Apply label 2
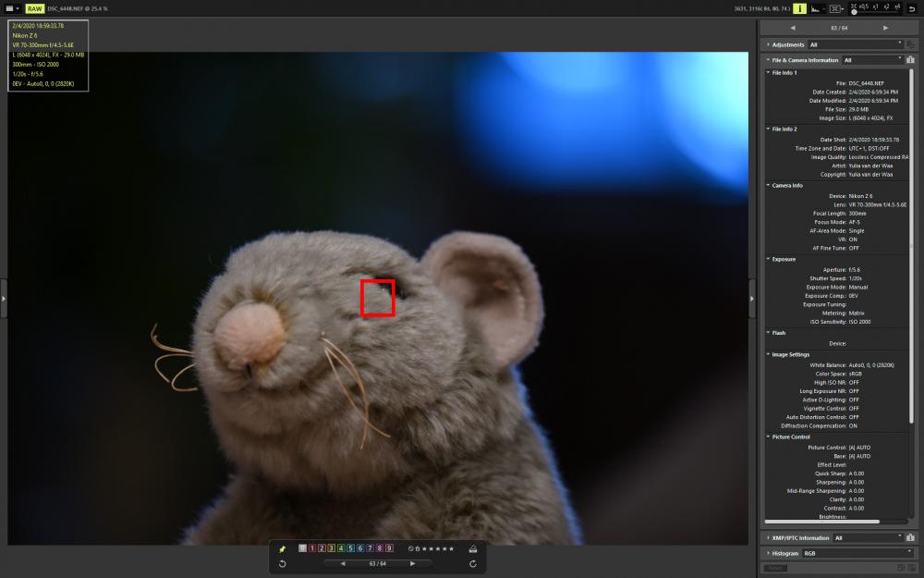The height and width of the screenshot is (578, 924). pos(322,548)
